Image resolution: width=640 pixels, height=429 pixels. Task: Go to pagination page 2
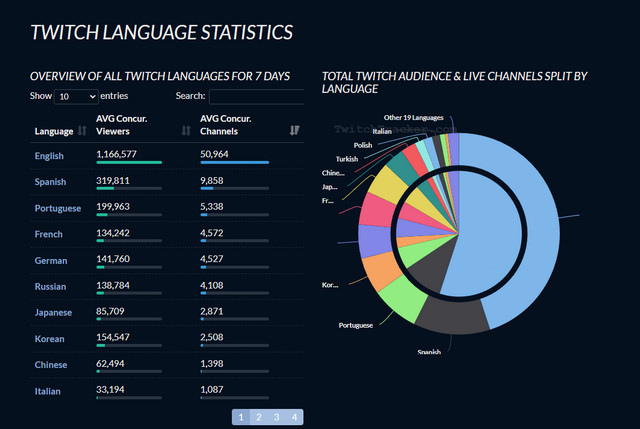point(259,417)
